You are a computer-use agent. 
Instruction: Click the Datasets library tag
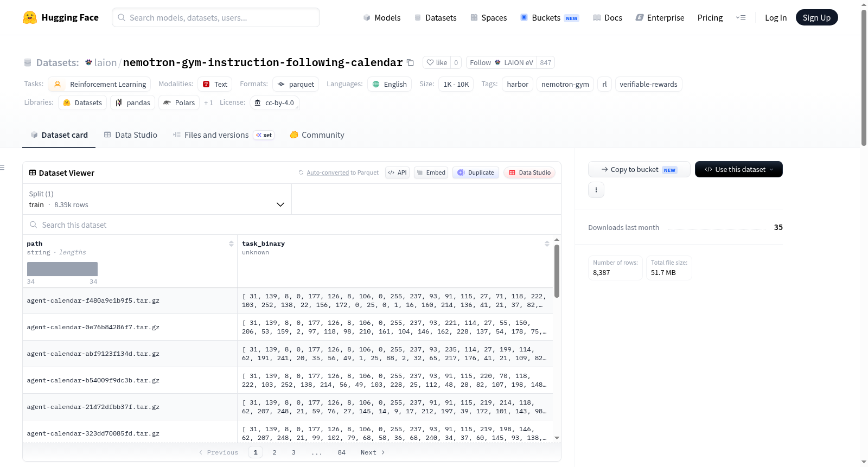tap(82, 103)
